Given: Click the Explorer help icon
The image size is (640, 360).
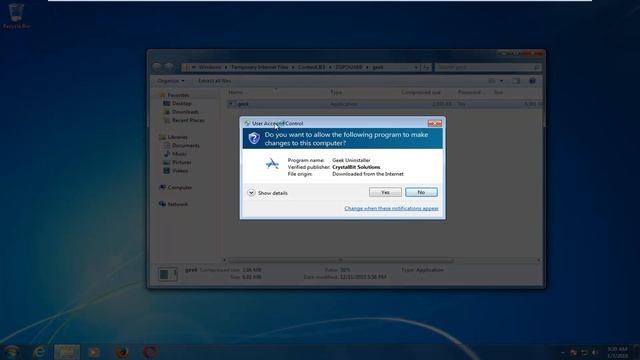Looking at the screenshot, I should pyautogui.click(x=532, y=81).
